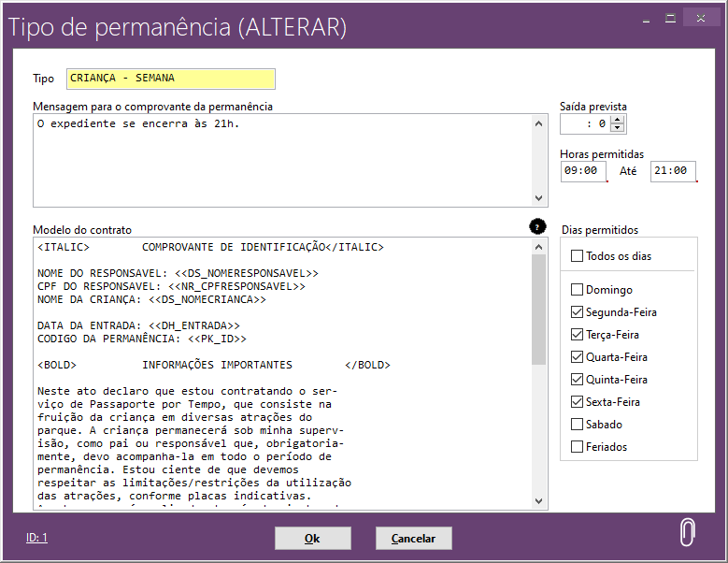Maximize the Tipo de permanência window
The image size is (728, 563).
[670, 18]
